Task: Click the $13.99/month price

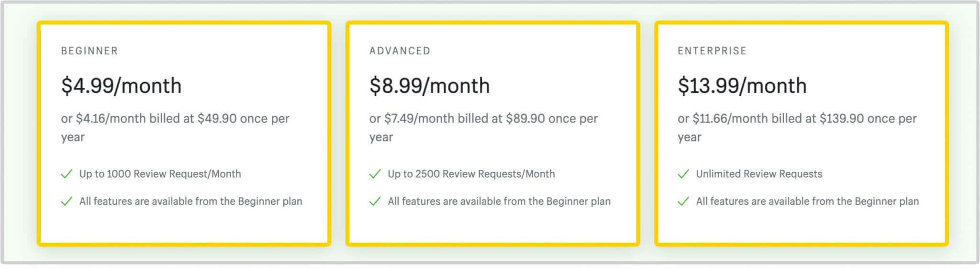Action: click(x=742, y=86)
